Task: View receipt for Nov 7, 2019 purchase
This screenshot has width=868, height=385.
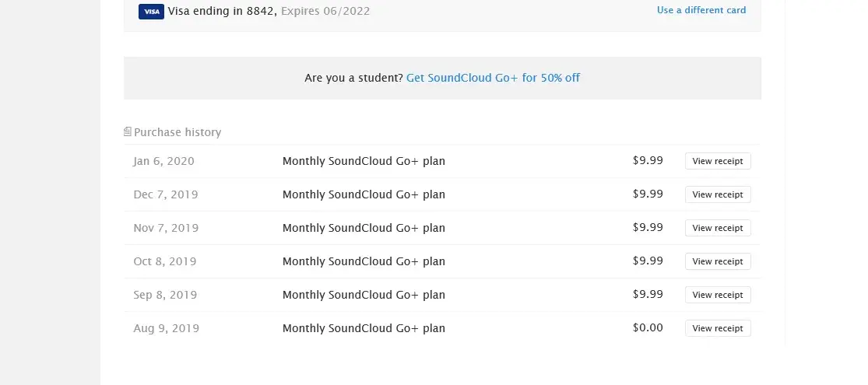Action: pyautogui.click(x=718, y=228)
